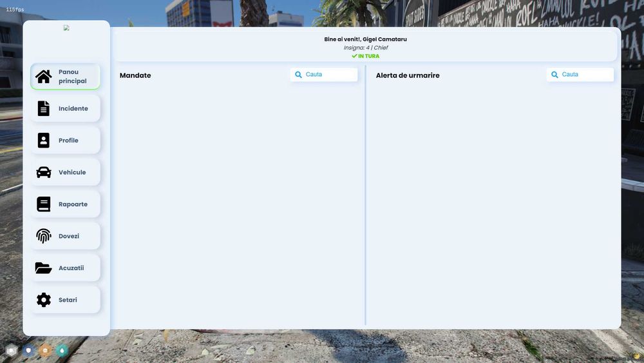Click the Profile ID badge icon

tap(44, 140)
